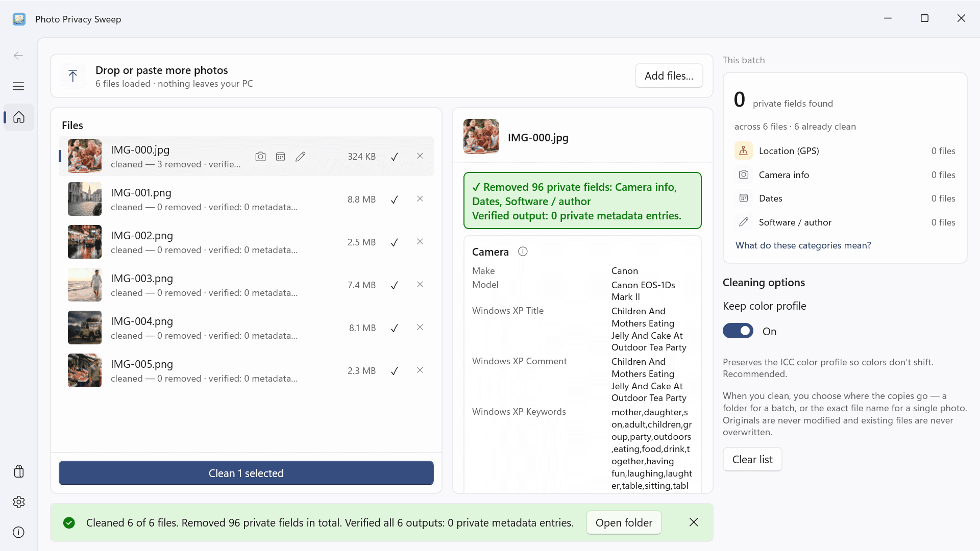Click the IMG-001.png thumbnail image
This screenshot has width=980, height=551.
85,199
